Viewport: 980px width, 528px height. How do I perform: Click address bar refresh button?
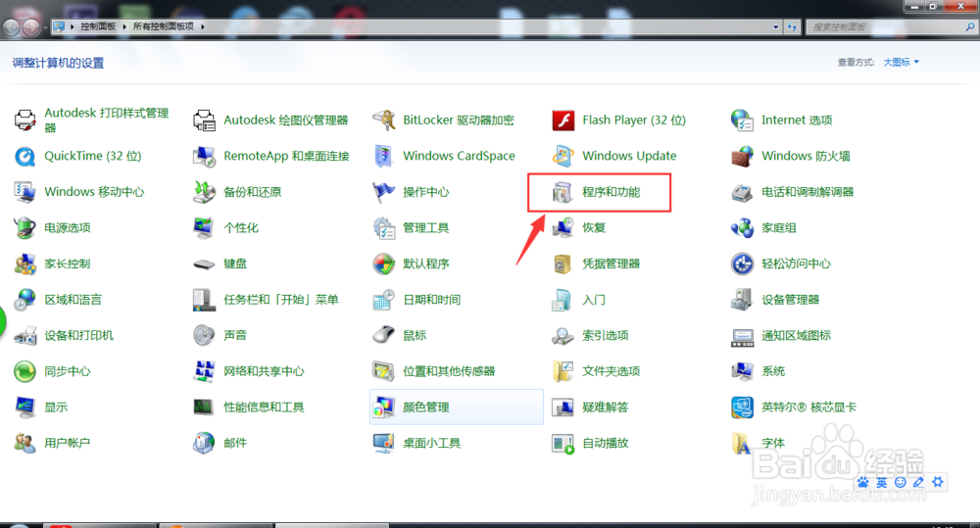792,26
